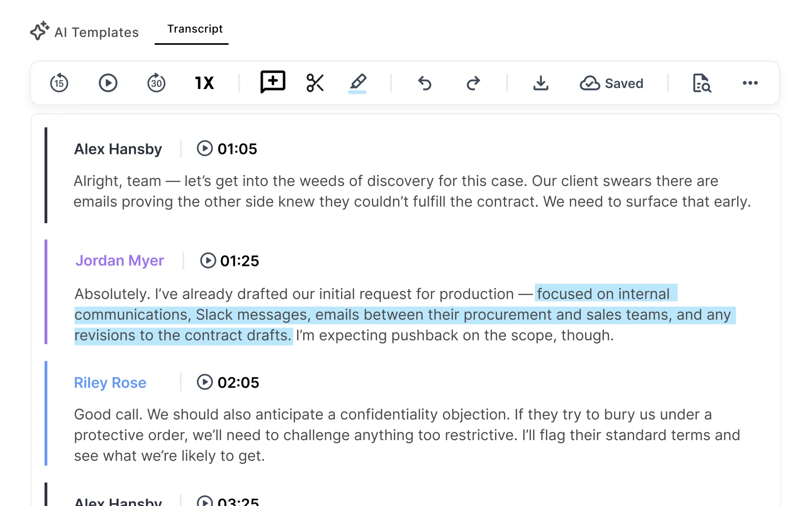The height and width of the screenshot is (506, 812).
Task: Check the cloud Saved status
Action: point(612,83)
